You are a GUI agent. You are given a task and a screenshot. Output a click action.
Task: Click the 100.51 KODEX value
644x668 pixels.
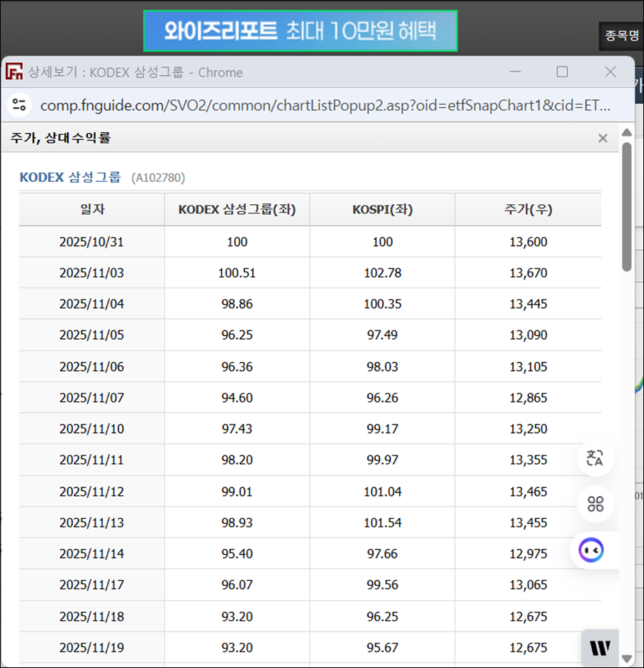(x=237, y=273)
